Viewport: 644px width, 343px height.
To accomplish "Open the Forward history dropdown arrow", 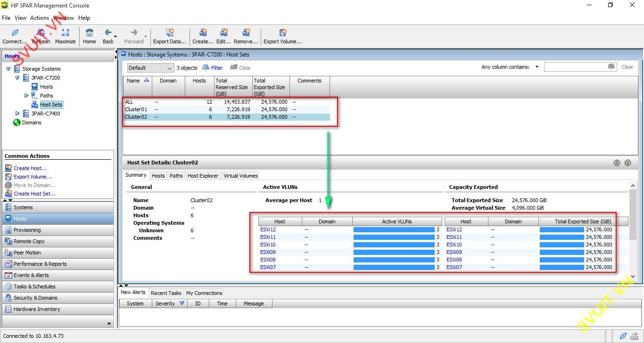I will (x=146, y=36).
